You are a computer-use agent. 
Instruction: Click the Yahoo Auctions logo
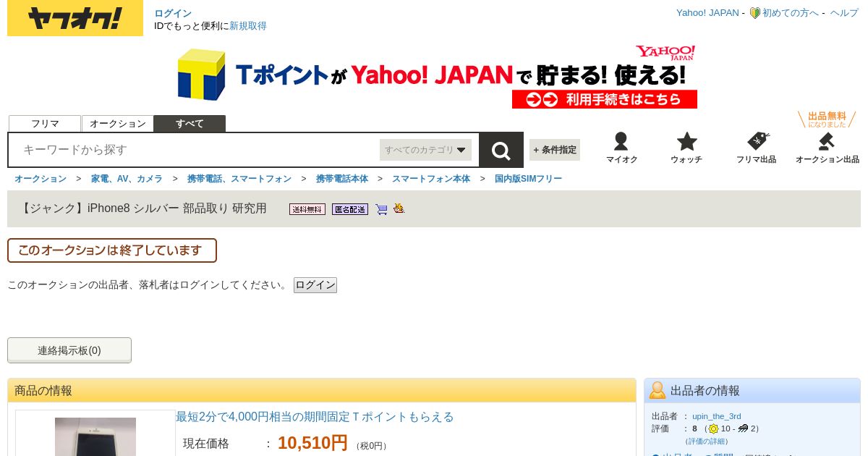(75, 18)
